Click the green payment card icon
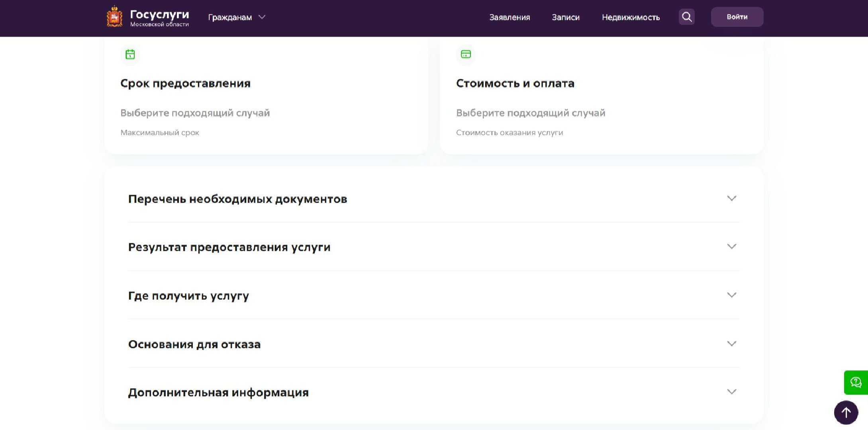 466,54
